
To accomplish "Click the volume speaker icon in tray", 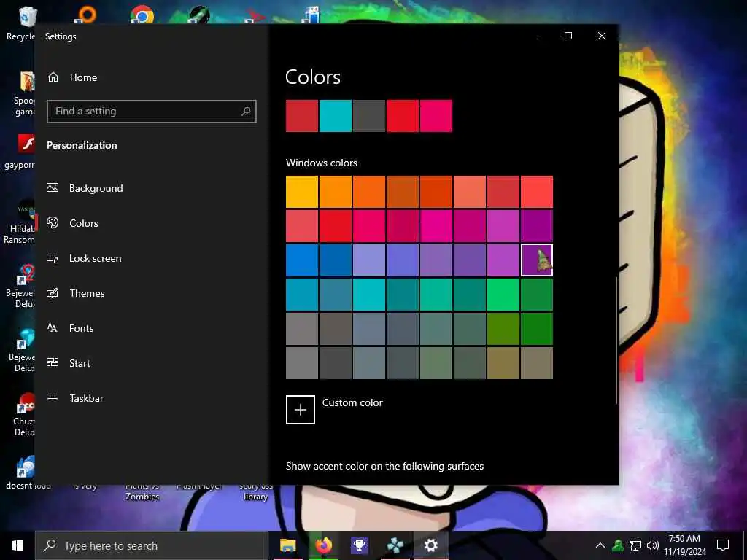I will coord(652,545).
